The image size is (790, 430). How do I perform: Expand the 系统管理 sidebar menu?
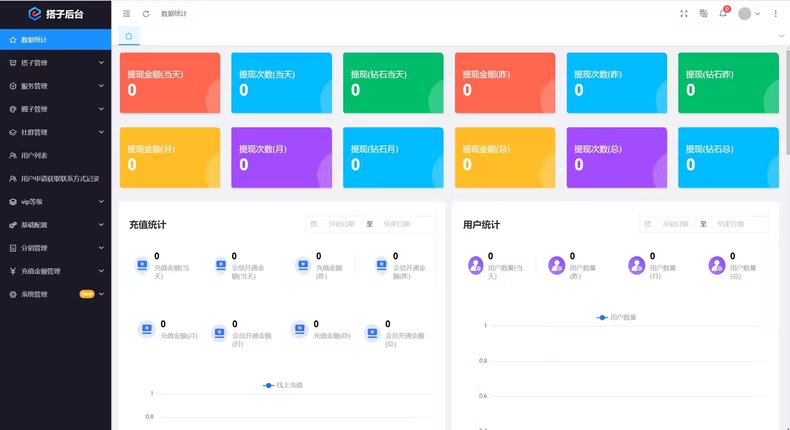[55, 294]
